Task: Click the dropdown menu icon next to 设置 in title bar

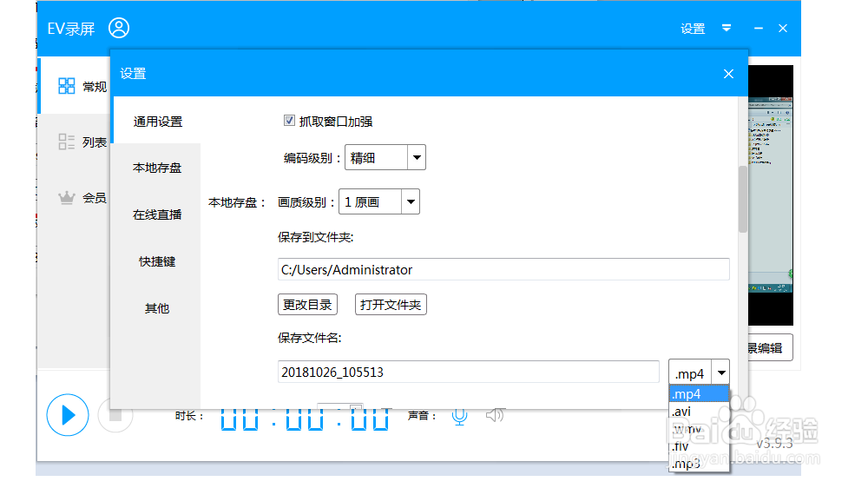Action: click(727, 28)
